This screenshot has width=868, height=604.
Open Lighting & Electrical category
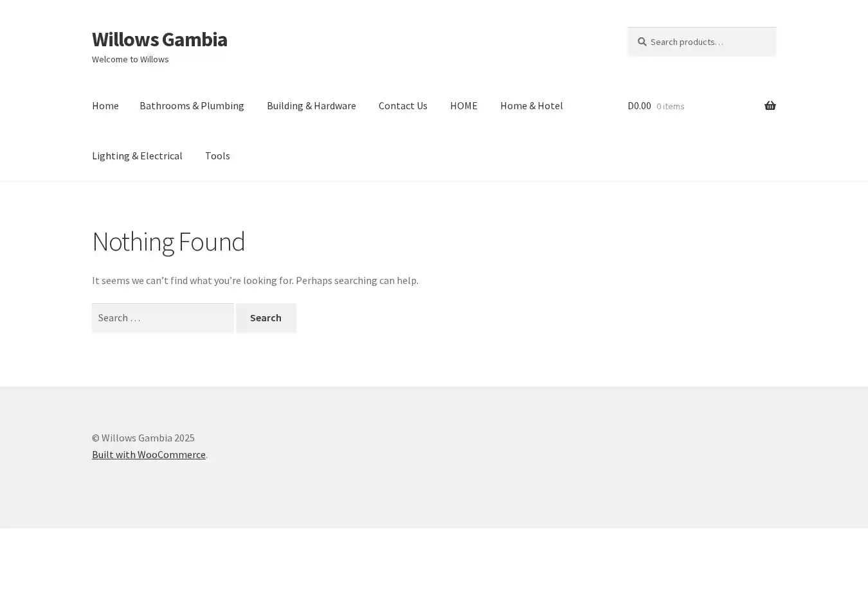point(137,155)
